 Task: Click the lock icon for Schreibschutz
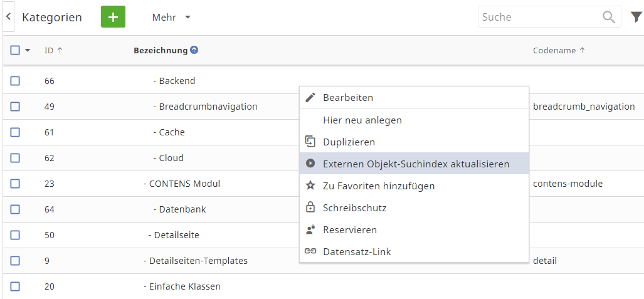click(310, 207)
